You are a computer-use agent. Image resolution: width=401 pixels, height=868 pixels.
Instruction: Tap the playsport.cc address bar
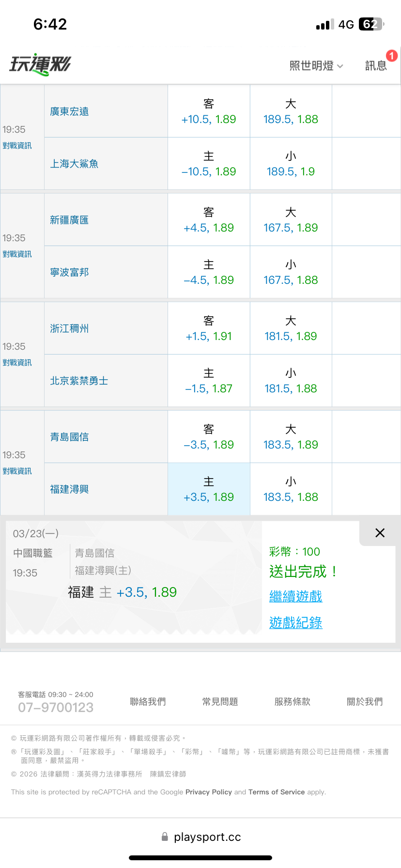(207, 837)
